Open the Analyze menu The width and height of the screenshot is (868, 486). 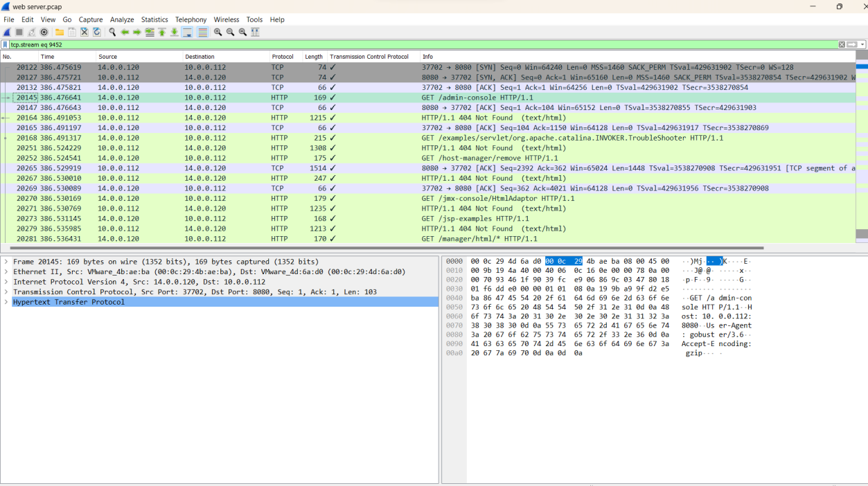(122, 20)
